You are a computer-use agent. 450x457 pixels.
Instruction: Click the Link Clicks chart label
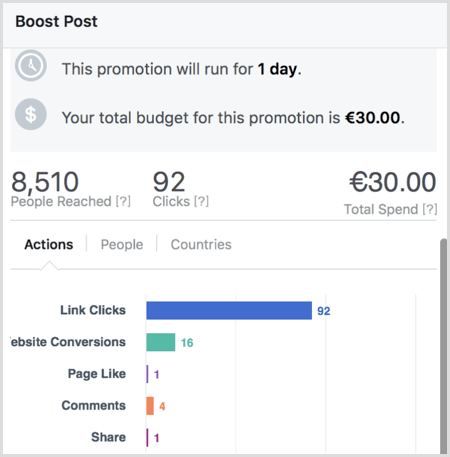(93, 310)
